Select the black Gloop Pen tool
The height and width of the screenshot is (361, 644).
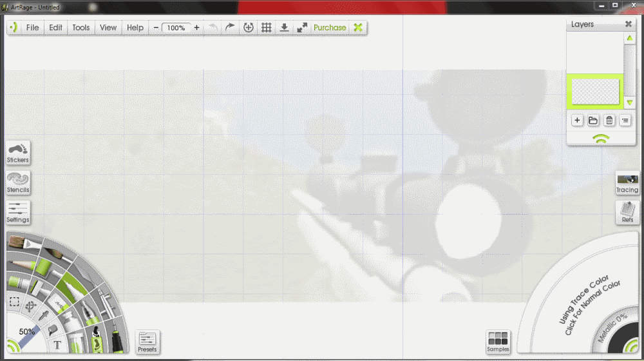[117, 338]
